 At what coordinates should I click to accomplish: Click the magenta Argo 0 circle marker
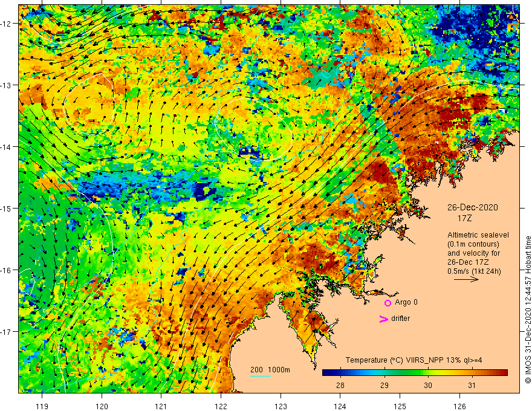[x=388, y=303]
